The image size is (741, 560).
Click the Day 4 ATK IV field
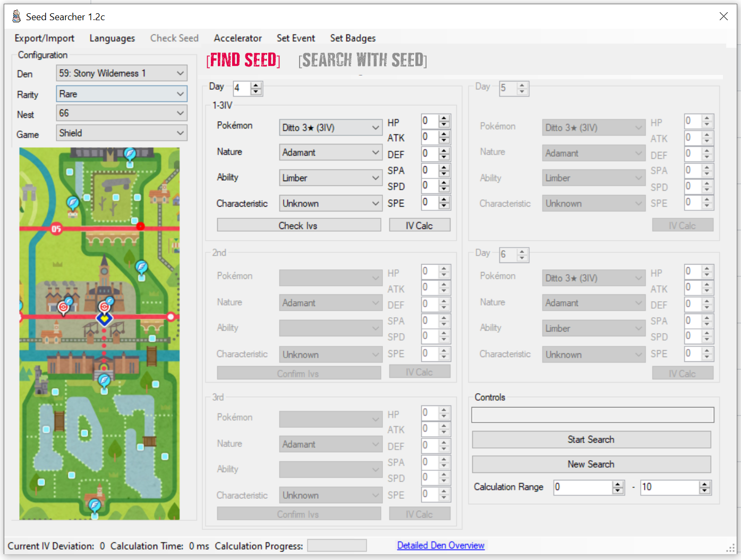(x=430, y=137)
